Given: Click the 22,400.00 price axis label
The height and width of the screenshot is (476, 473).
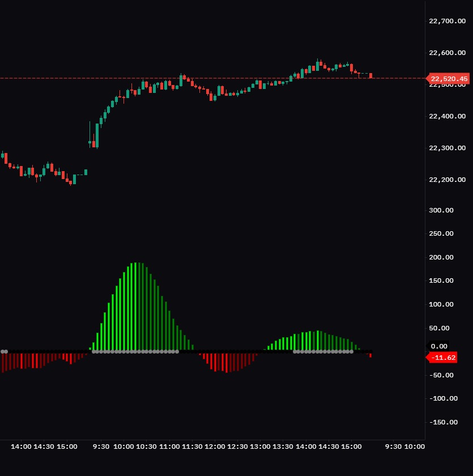Looking at the screenshot, I should coord(447,116).
